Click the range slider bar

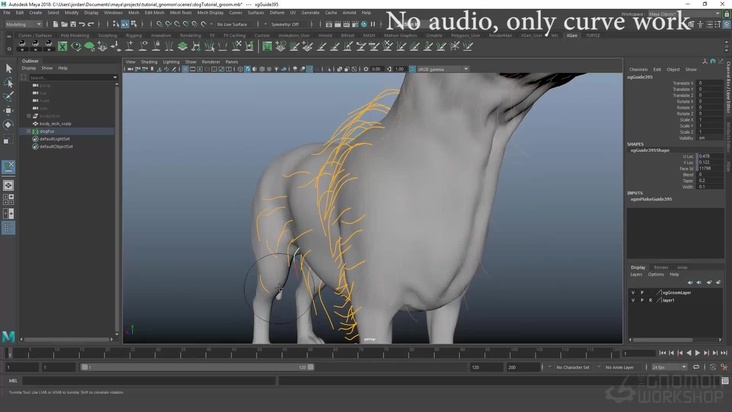click(x=197, y=367)
